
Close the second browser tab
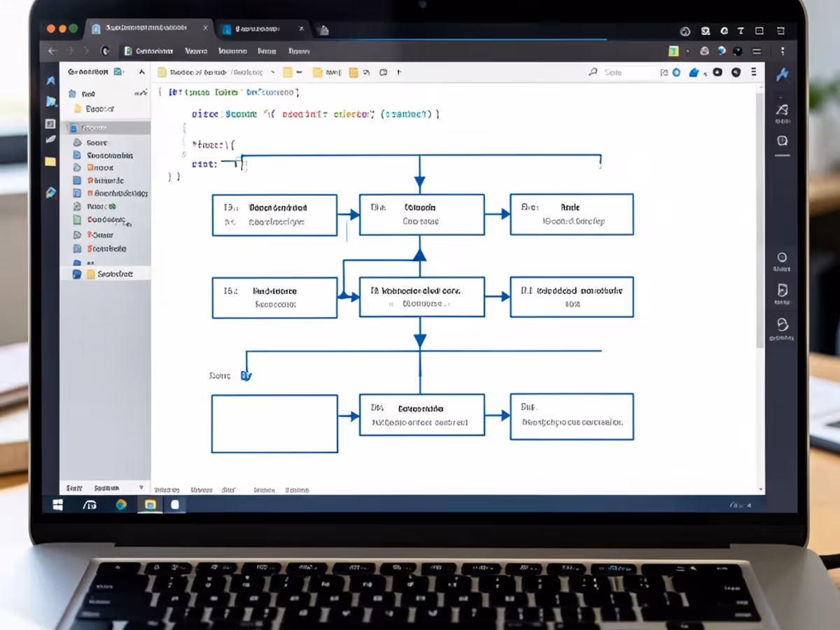pyautogui.click(x=302, y=29)
